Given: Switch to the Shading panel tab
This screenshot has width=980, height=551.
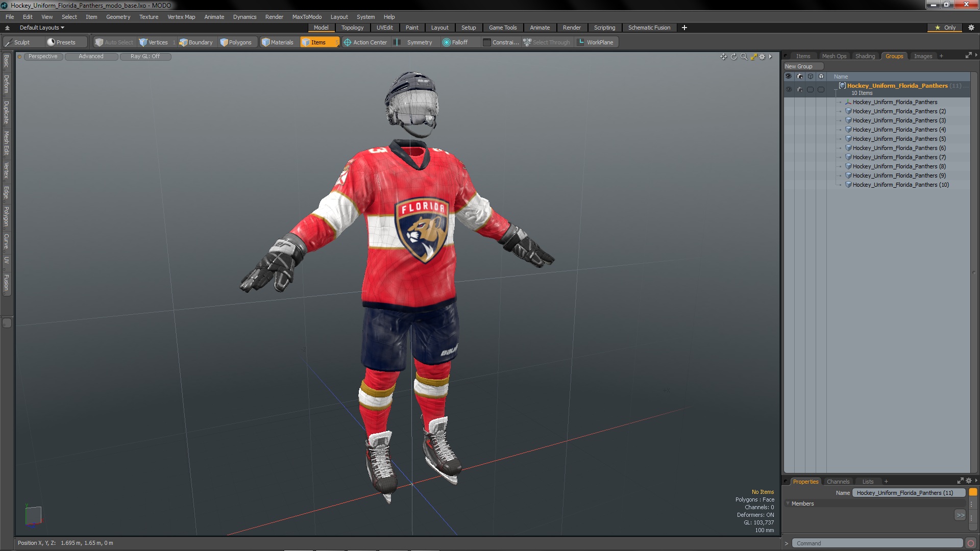Looking at the screenshot, I should coord(865,56).
